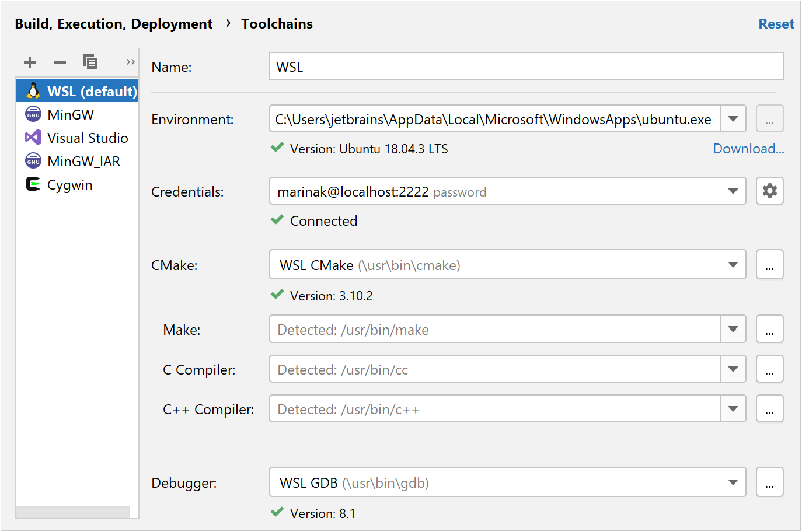Click the Environment path field
802x532 pixels.
pyautogui.click(x=495, y=119)
